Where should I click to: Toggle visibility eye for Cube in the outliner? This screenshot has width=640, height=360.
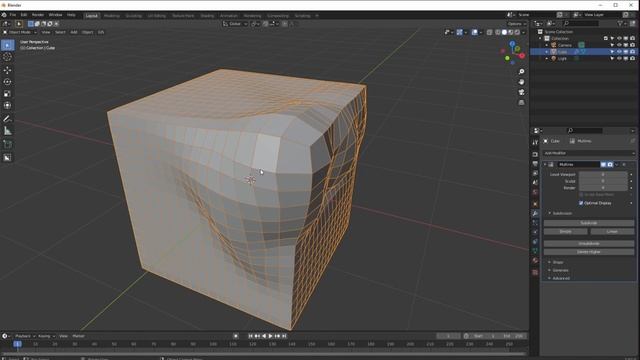(619, 52)
